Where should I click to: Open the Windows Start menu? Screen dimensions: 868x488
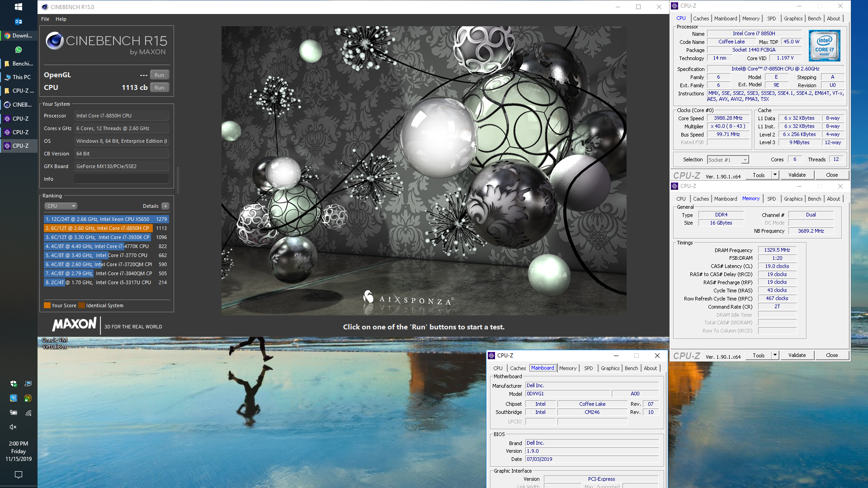(19, 7)
